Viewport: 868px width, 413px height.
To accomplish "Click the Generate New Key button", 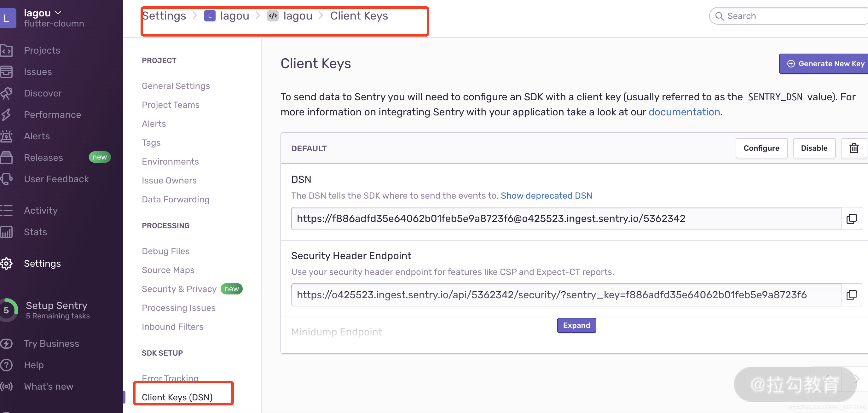I will (x=824, y=64).
